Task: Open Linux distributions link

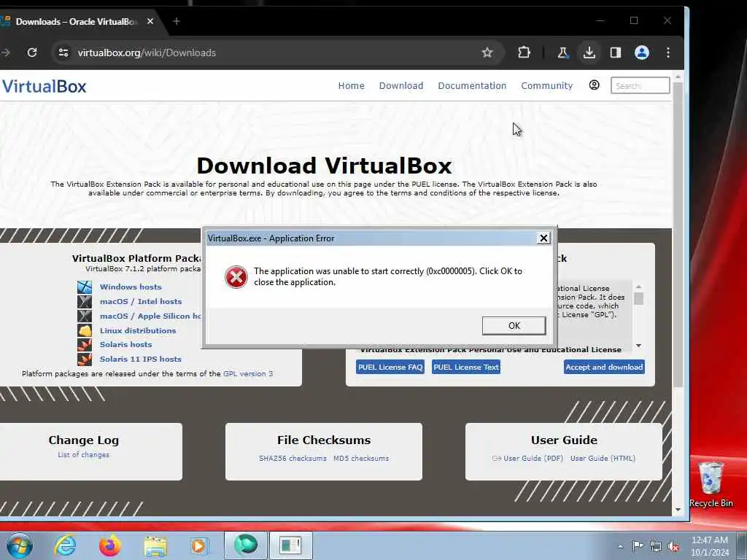Action: (x=138, y=330)
